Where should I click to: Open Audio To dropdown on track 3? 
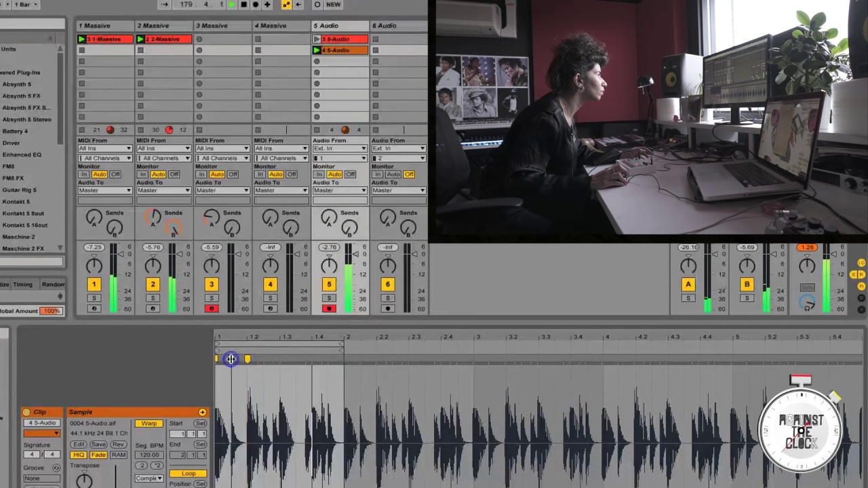click(222, 190)
